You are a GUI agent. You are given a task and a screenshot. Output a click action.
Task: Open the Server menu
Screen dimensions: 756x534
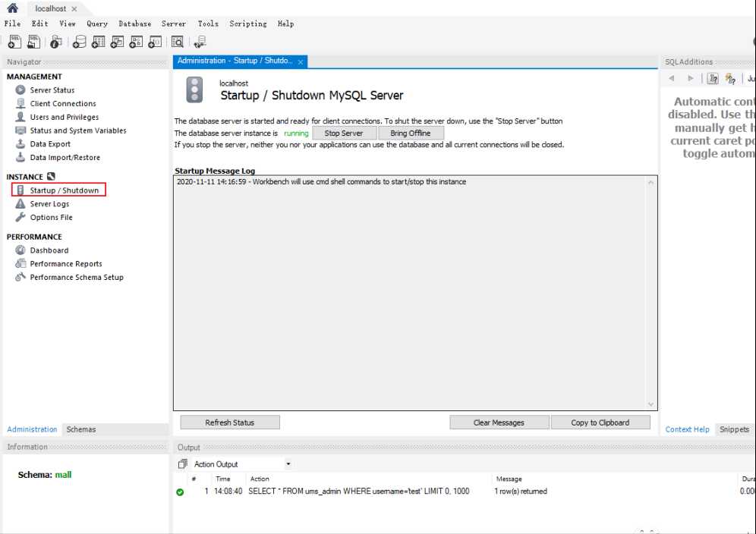pos(174,23)
